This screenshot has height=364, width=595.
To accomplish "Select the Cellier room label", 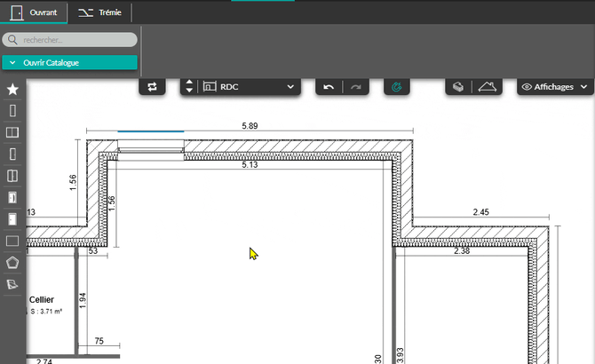I will point(42,299).
